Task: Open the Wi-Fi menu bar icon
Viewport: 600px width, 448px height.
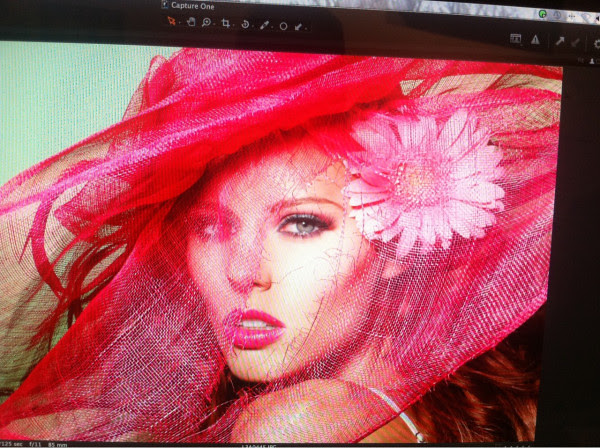Action: (586, 17)
